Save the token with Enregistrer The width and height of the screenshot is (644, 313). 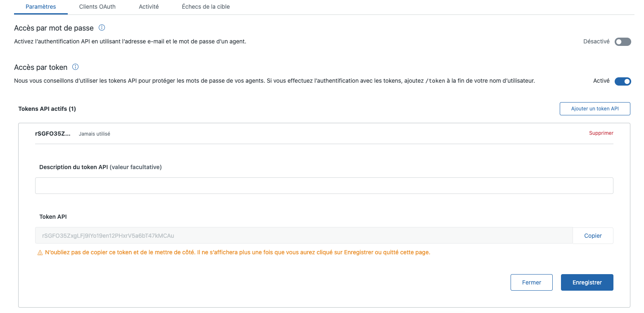tap(587, 282)
